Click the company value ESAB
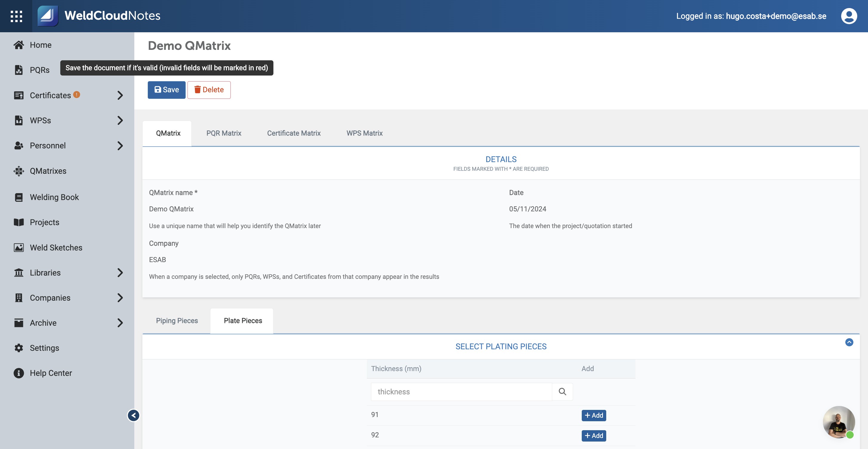Screen dimensions: 868x449 [157, 260]
